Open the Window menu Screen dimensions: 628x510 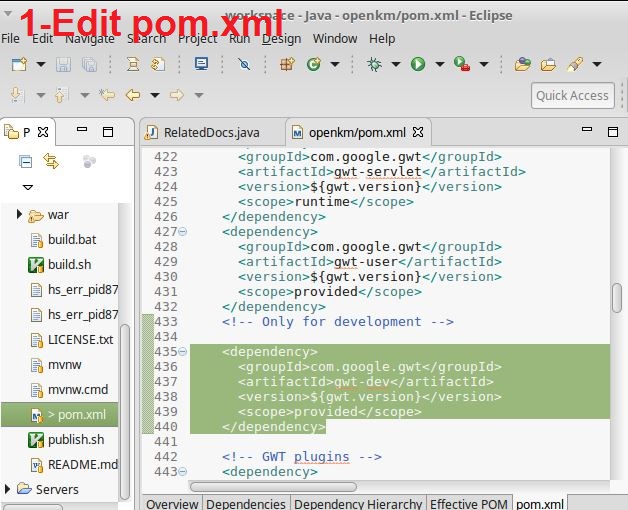point(334,38)
